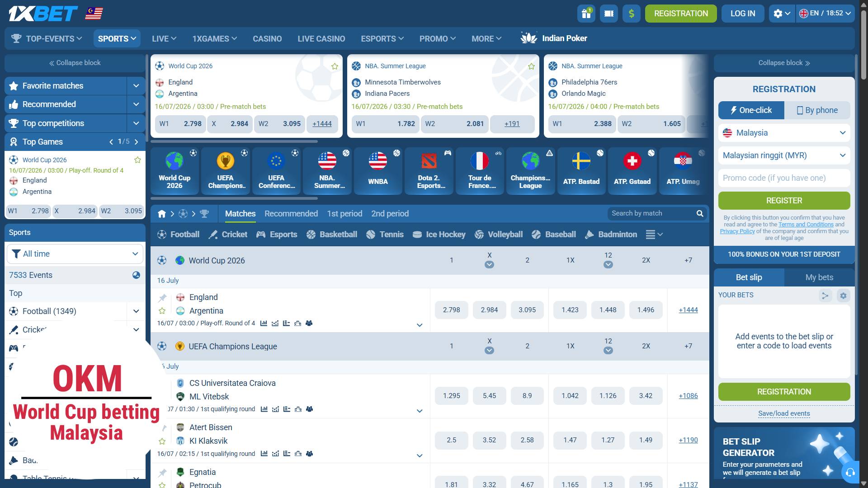Favorite sidebar World Cup 2026 game star

click(x=137, y=160)
